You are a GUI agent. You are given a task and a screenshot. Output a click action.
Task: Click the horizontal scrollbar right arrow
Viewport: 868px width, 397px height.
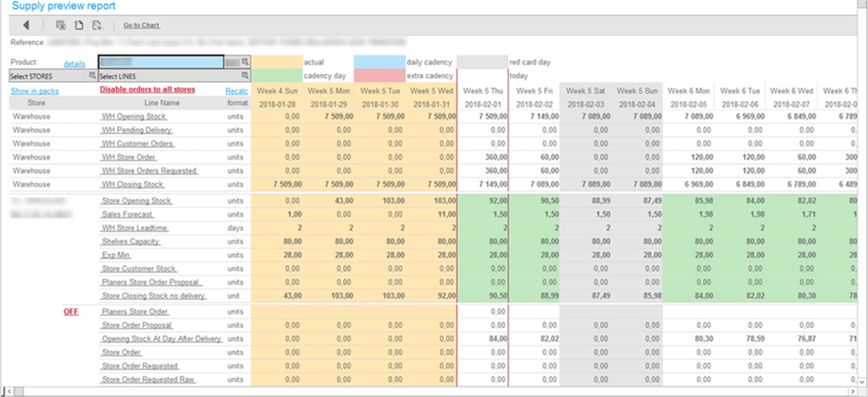pos(852,391)
